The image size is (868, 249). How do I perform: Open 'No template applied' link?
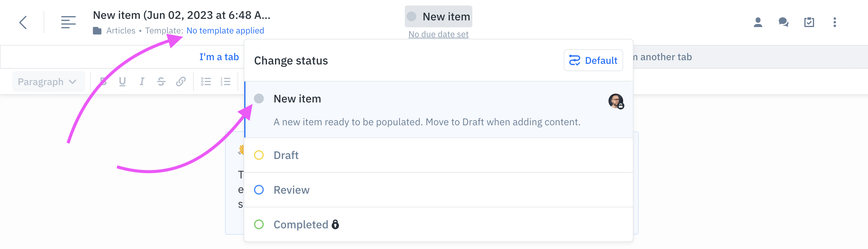click(x=225, y=30)
